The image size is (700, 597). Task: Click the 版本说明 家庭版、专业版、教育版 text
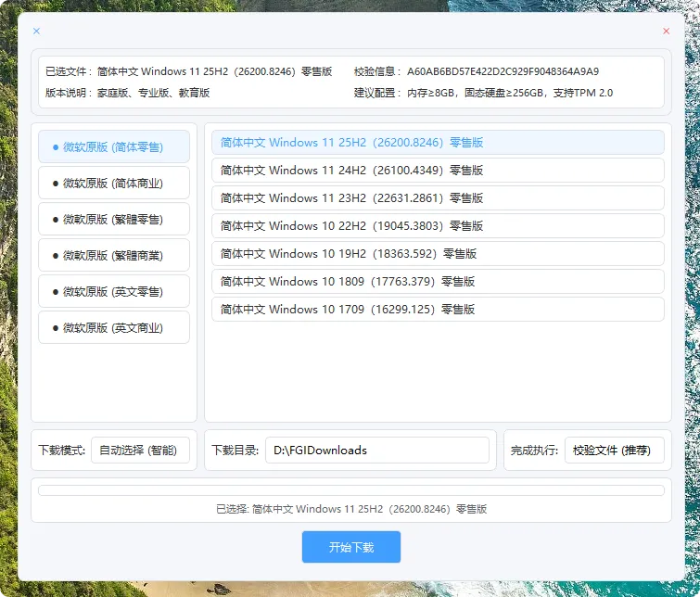click(153, 93)
